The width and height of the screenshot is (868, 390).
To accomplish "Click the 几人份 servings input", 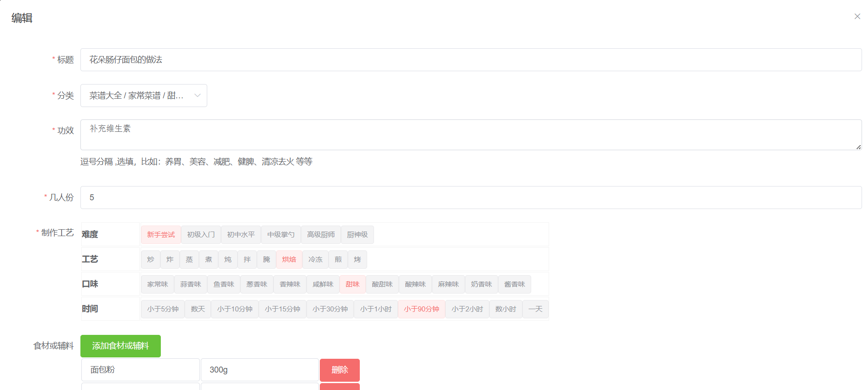I will [471, 198].
